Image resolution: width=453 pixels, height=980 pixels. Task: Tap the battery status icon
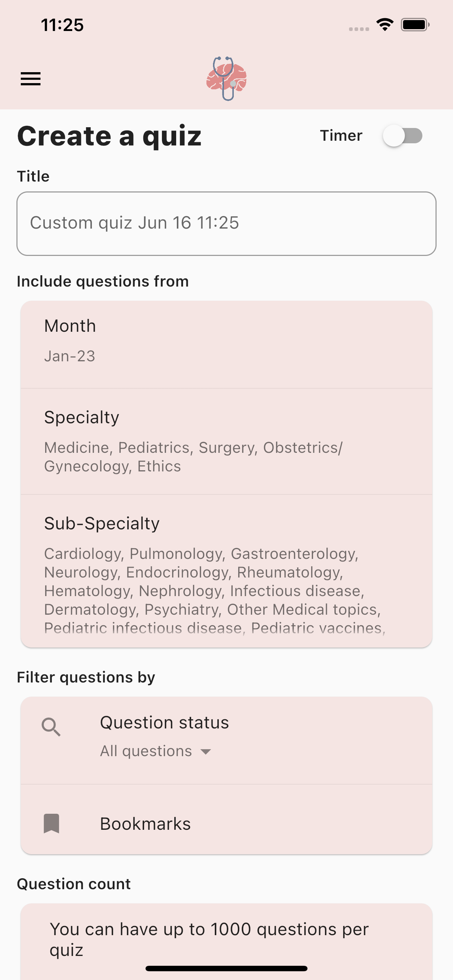415,25
